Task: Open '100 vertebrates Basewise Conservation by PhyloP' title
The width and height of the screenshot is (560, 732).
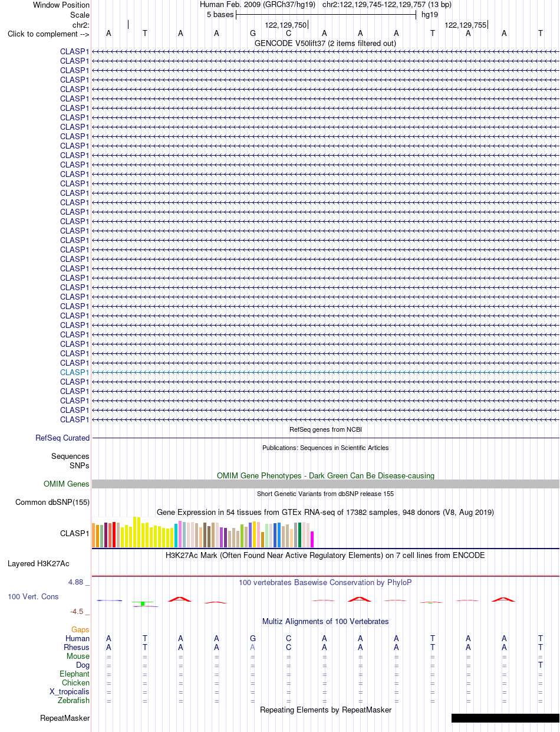Action: [x=325, y=582]
